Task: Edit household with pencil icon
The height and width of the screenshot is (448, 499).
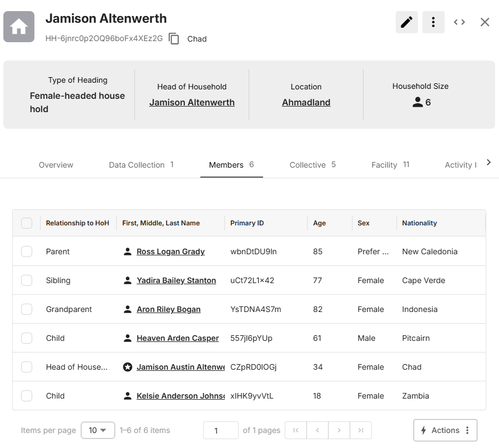Action: pyautogui.click(x=407, y=22)
